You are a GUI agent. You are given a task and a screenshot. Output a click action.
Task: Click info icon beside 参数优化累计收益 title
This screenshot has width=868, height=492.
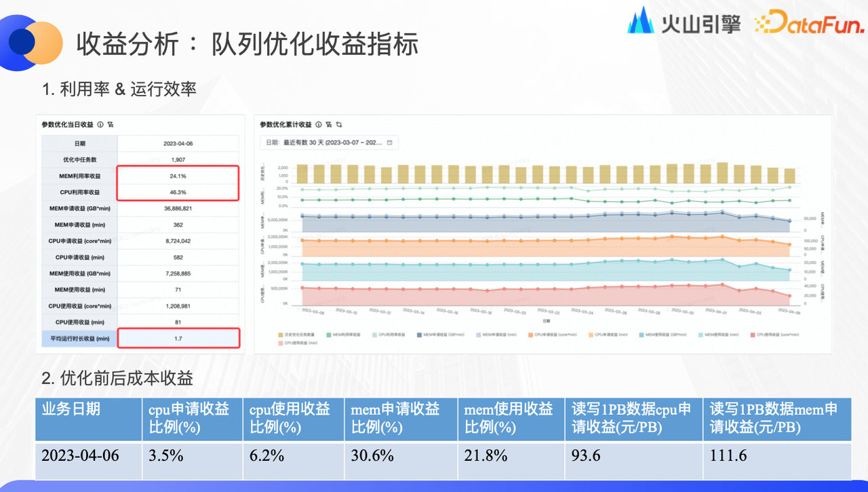[318, 124]
